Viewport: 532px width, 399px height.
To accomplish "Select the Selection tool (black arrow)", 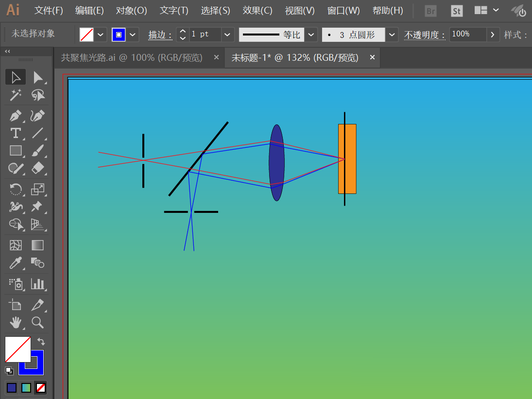I will click(15, 77).
